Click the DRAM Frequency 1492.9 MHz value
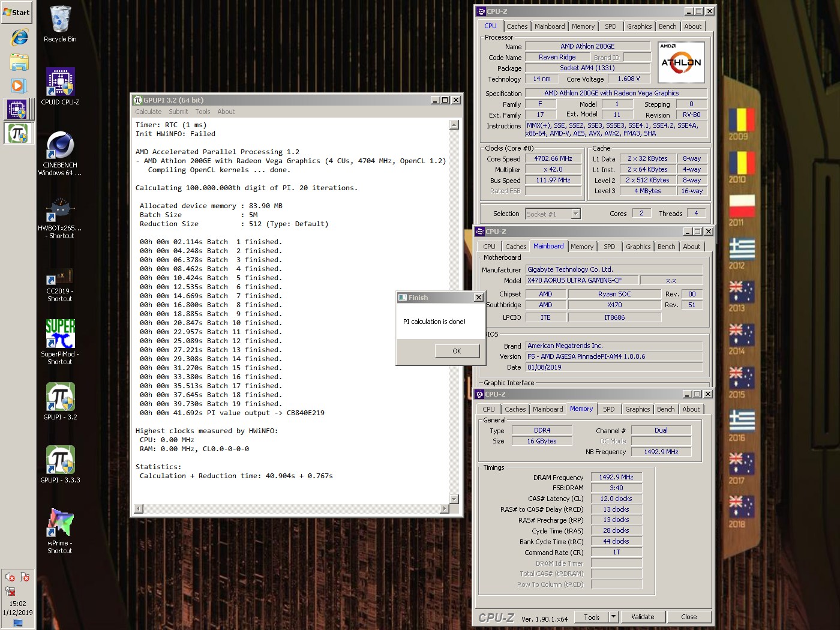The height and width of the screenshot is (630, 840). coord(616,477)
